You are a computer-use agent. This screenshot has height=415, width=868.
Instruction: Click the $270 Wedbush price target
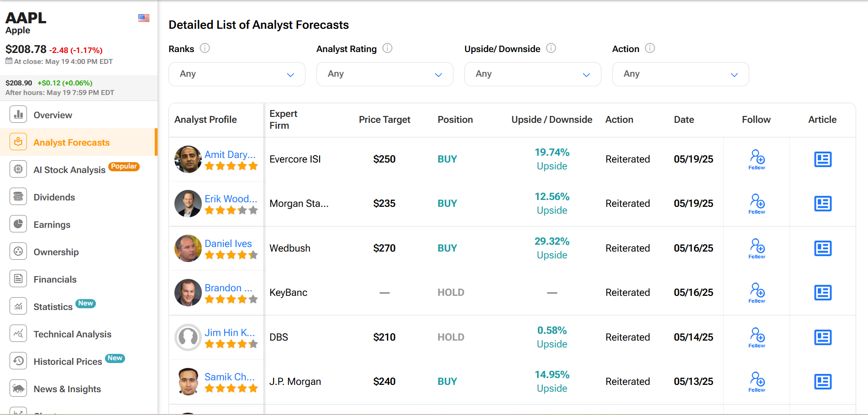384,248
